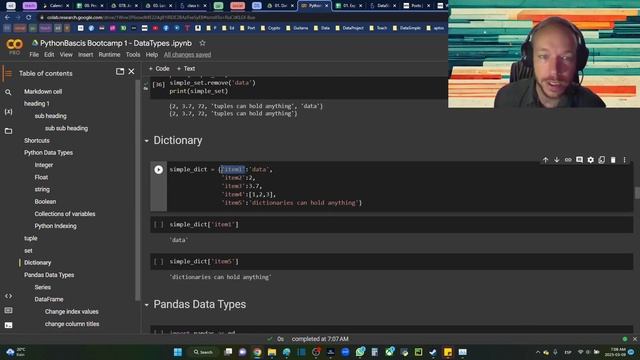Select the tuple entry in contents
The height and width of the screenshot is (360, 640).
pyautogui.click(x=31, y=238)
